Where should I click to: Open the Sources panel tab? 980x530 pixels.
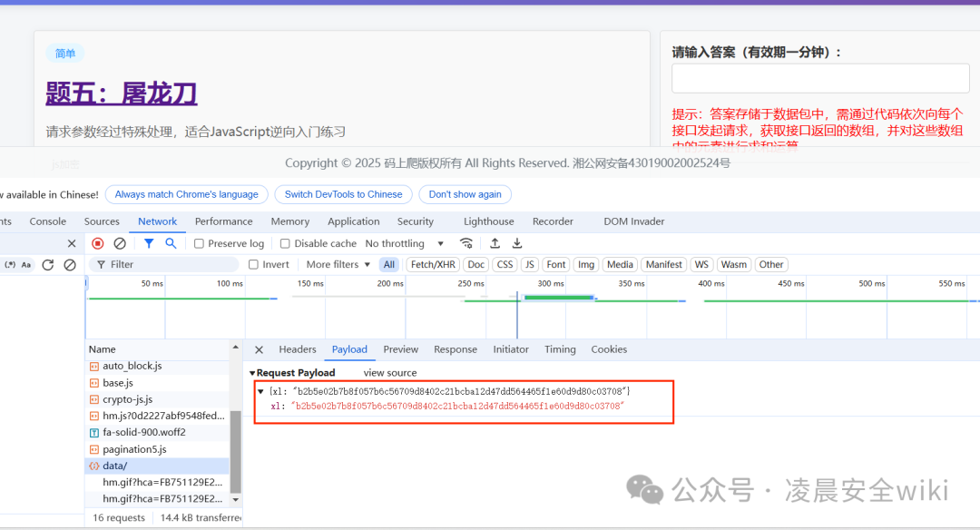[102, 221]
